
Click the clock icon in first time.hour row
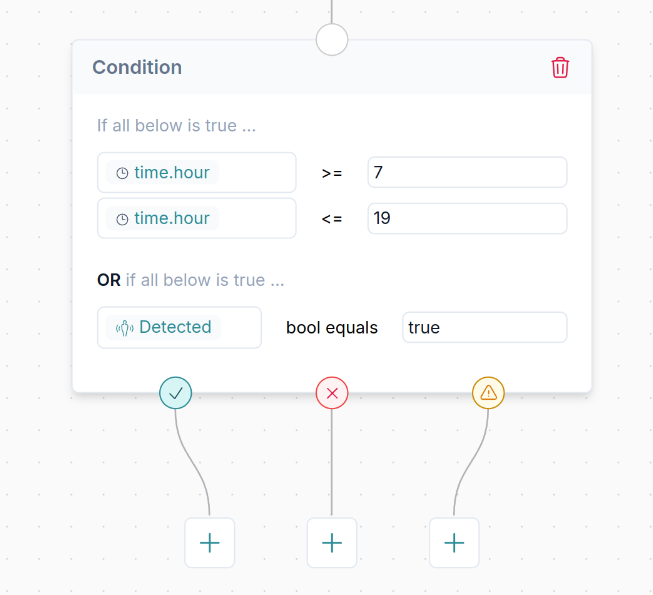122,173
